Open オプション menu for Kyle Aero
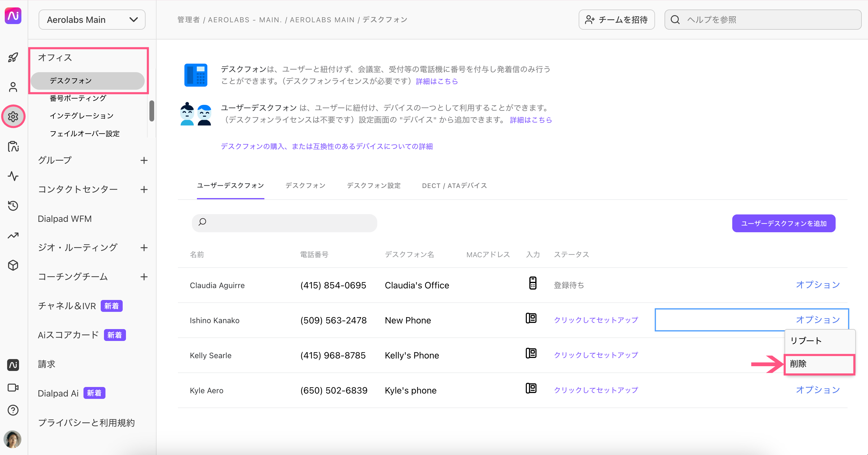 (x=818, y=390)
